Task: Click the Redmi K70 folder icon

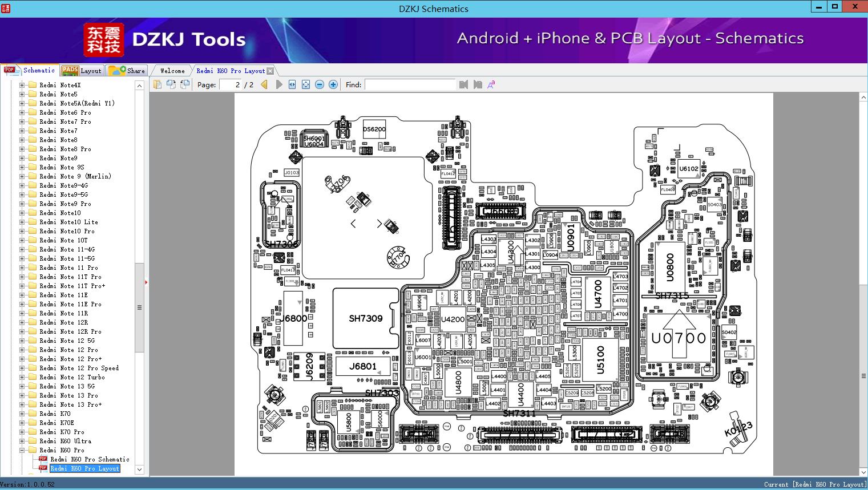Action: pyautogui.click(x=33, y=414)
